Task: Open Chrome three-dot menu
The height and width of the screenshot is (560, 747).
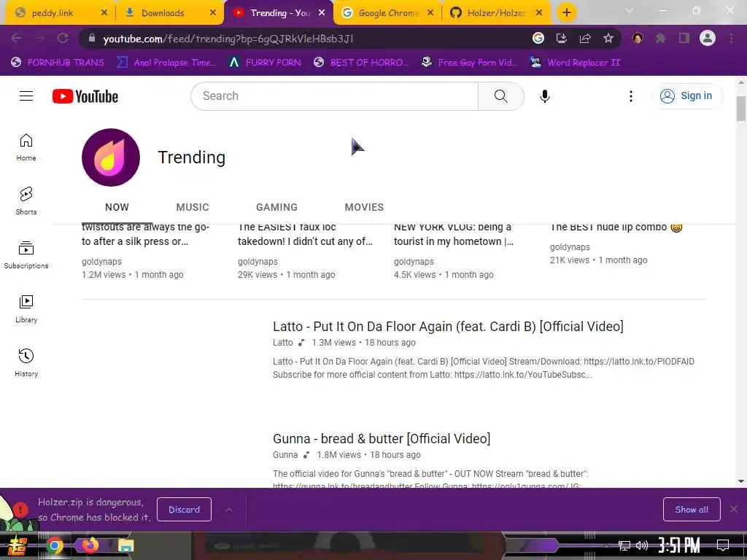Action: click(731, 38)
